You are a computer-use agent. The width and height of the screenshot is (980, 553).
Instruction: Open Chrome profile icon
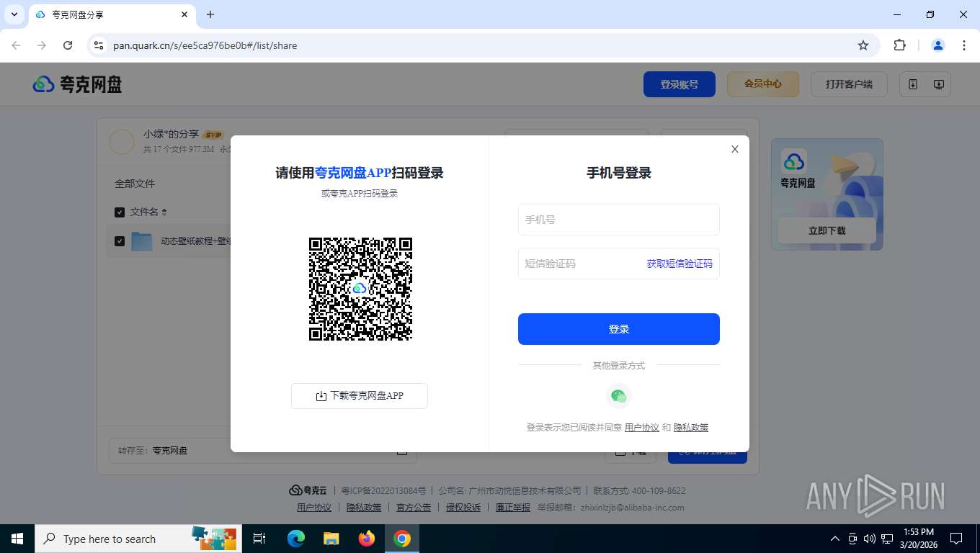click(938, 45)
